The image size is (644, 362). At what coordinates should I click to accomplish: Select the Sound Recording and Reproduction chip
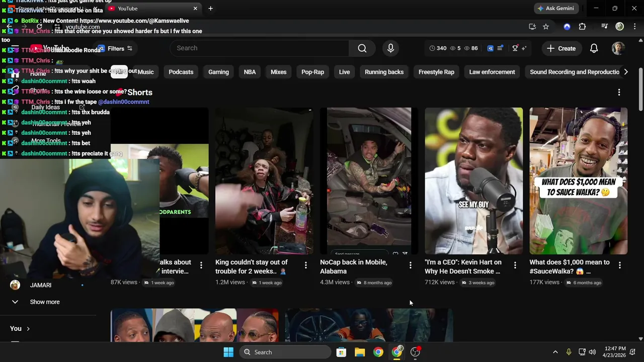tap(573, 72)
